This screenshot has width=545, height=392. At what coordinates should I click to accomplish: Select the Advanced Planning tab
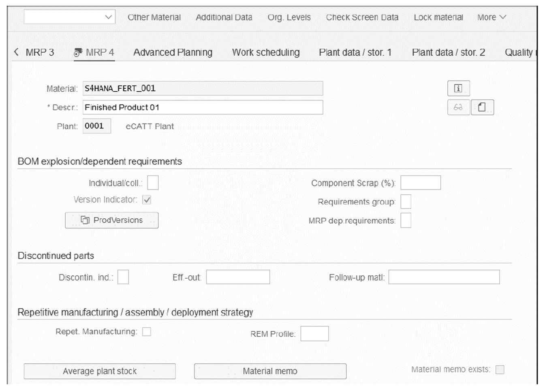(x=173, y=52)
